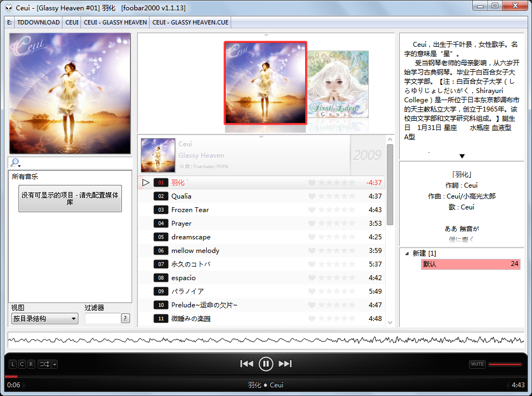Select track 永久のコトバ
The height and width of the screenshot is (396, 532).
(x=262, y=264)
